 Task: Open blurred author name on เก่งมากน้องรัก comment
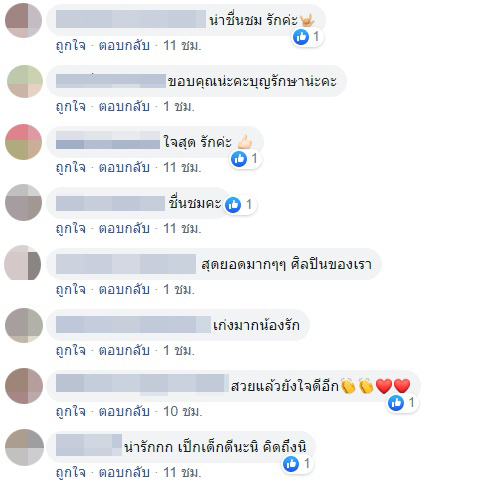[x=133, y=325]
